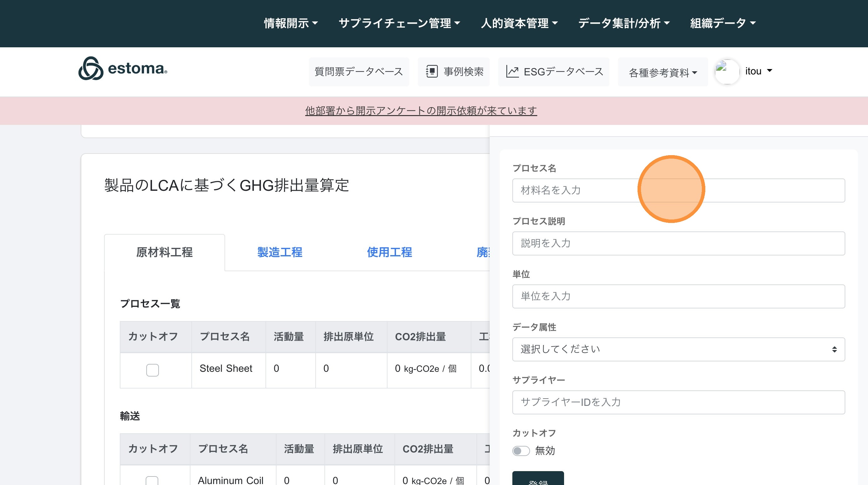Open the 情報開示 menu
Image resolution: width=868 pixels, height=485 pixels.
[x=290, y=23]
